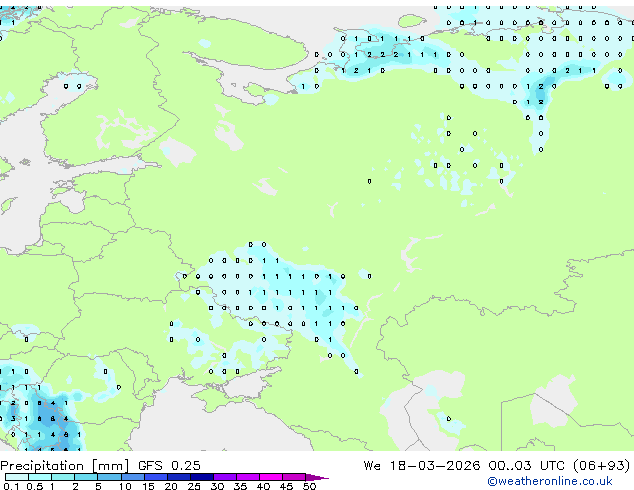
Task: Select the legend value '30'
Action: [x=217, y=486]
